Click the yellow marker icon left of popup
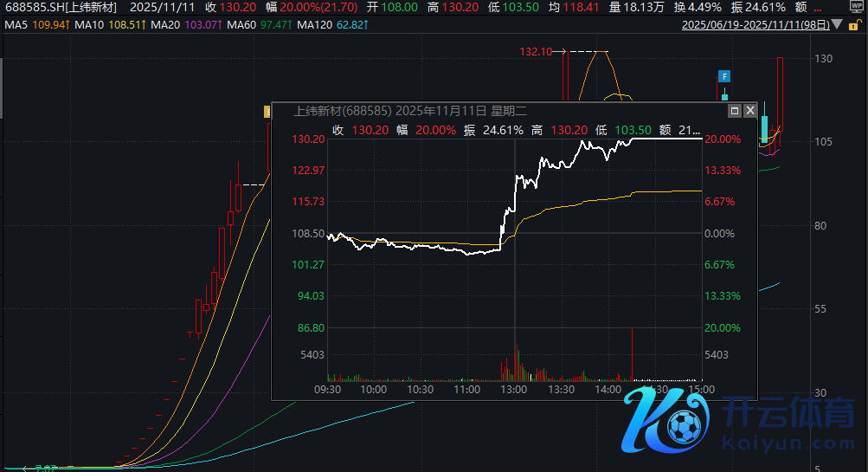 point(267,111)
